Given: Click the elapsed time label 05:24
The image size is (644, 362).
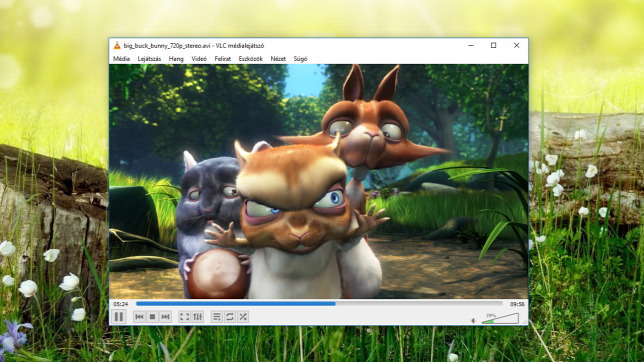Looking at the screenshot, I should (x=120, y=304).
